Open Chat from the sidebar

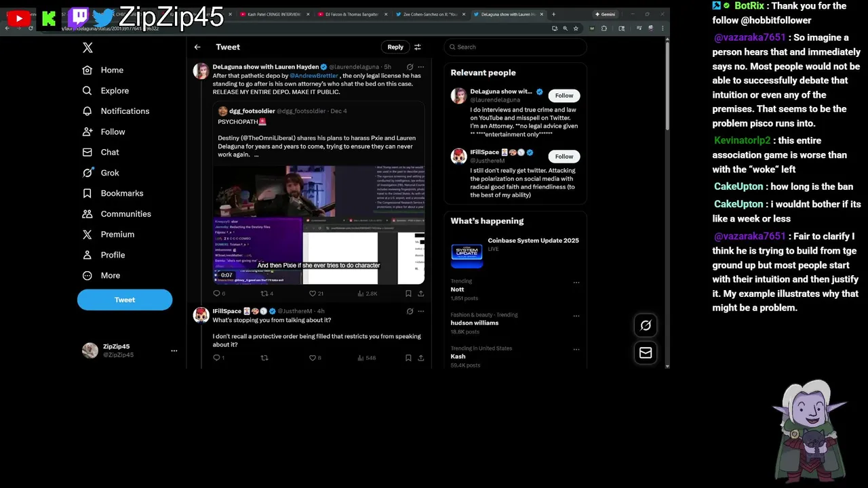[x=100, y=152]
